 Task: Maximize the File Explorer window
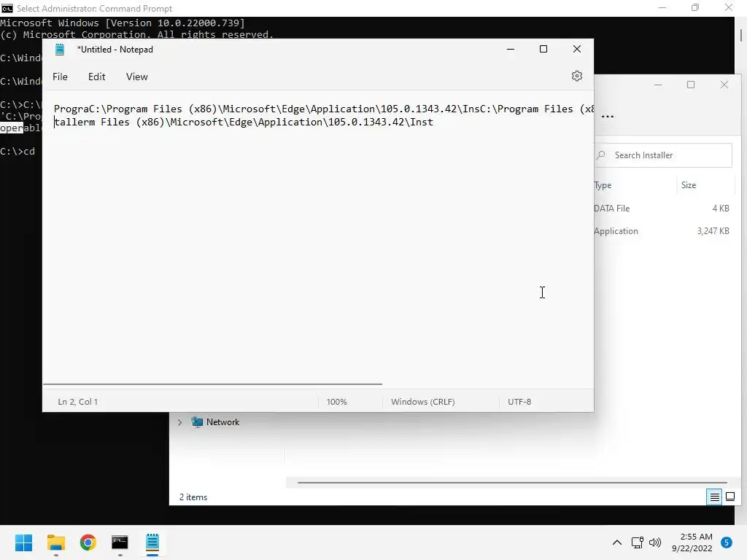tap(691, 85)
